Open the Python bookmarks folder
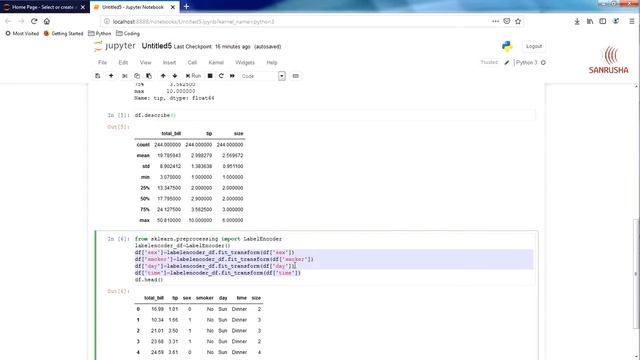Image resolution: width=640 pixels, height=360 pixels. click(x=100, y=33)
